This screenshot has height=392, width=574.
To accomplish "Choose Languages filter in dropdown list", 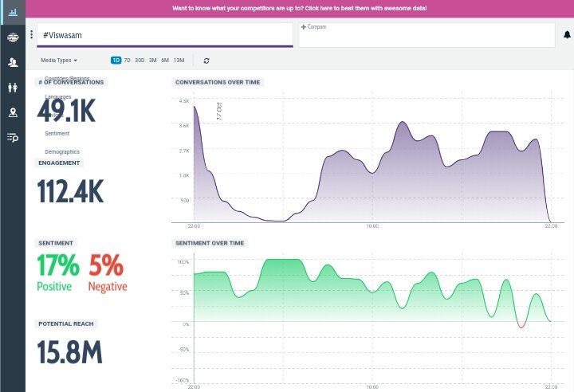I will (58, 96).
